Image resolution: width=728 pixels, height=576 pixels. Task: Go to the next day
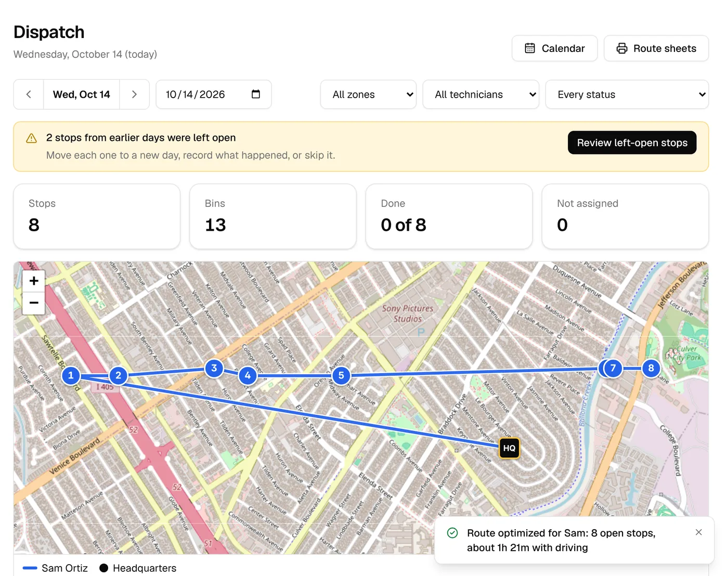[134, 94]
